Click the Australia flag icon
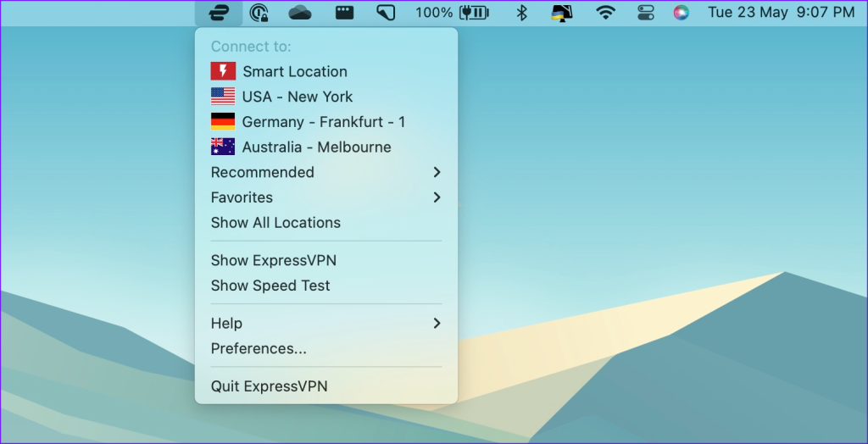Screen dimensions: 868x444 [x=223, y=147]
